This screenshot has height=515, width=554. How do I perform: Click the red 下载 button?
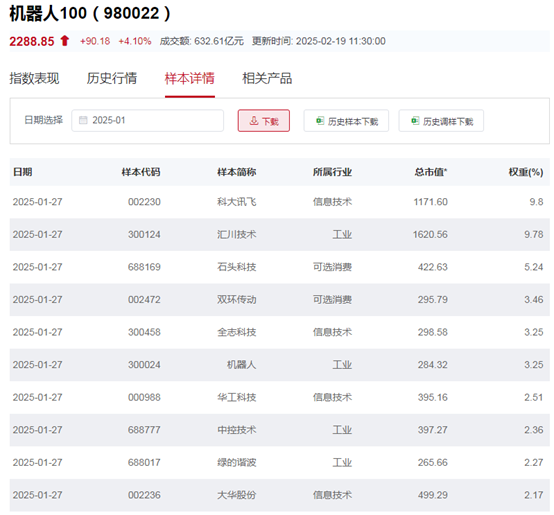pyautogui.click(x=264, y=121)
